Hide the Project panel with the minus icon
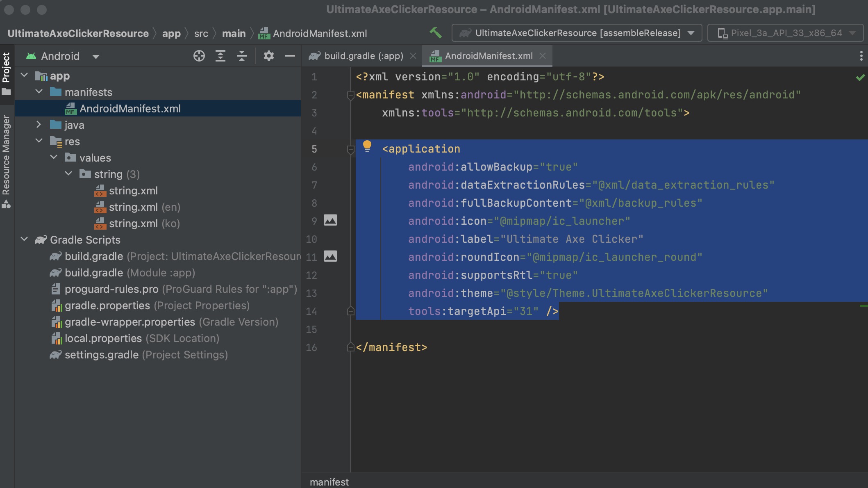868x488 pixels. [290, 56]
